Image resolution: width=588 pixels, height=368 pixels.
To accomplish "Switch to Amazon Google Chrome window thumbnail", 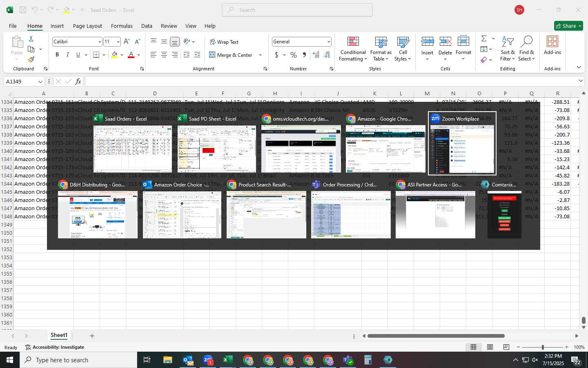I will pyautogui.click(x=385, y=144).
